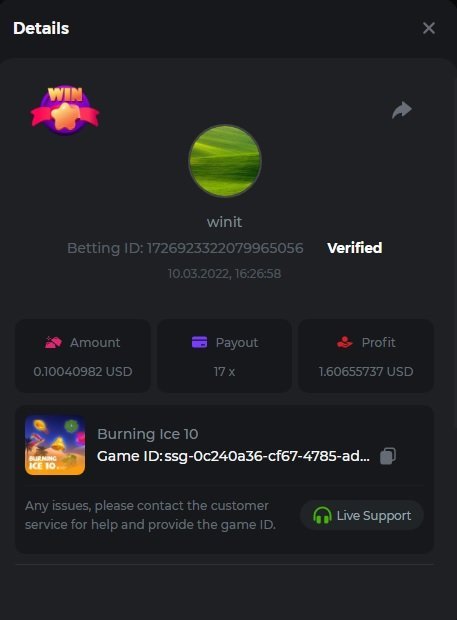Click the red Profit hand icon
This screenshot has height=620, width=457.
tap(345, 342)
